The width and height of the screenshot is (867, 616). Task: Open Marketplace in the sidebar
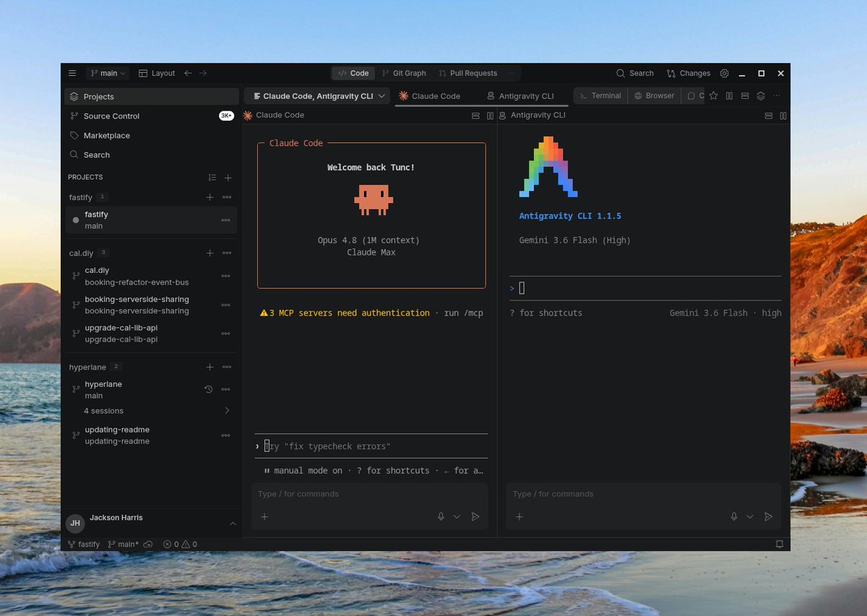pyautogui.click(x=151, y=135)
